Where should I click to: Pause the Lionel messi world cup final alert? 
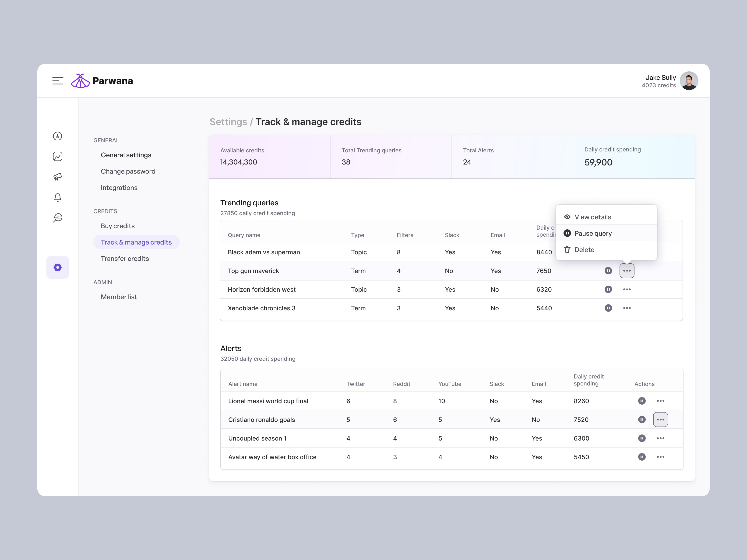(x=642, y=401)
